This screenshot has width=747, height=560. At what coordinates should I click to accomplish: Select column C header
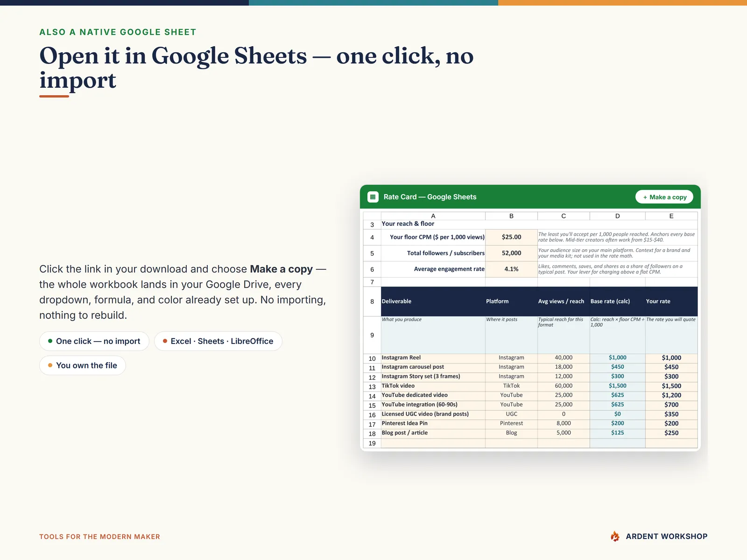[x=564, y=216]
